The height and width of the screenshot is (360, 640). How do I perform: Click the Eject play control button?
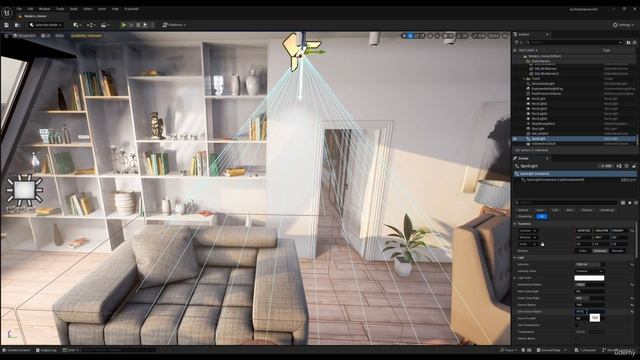click(145, 25)
